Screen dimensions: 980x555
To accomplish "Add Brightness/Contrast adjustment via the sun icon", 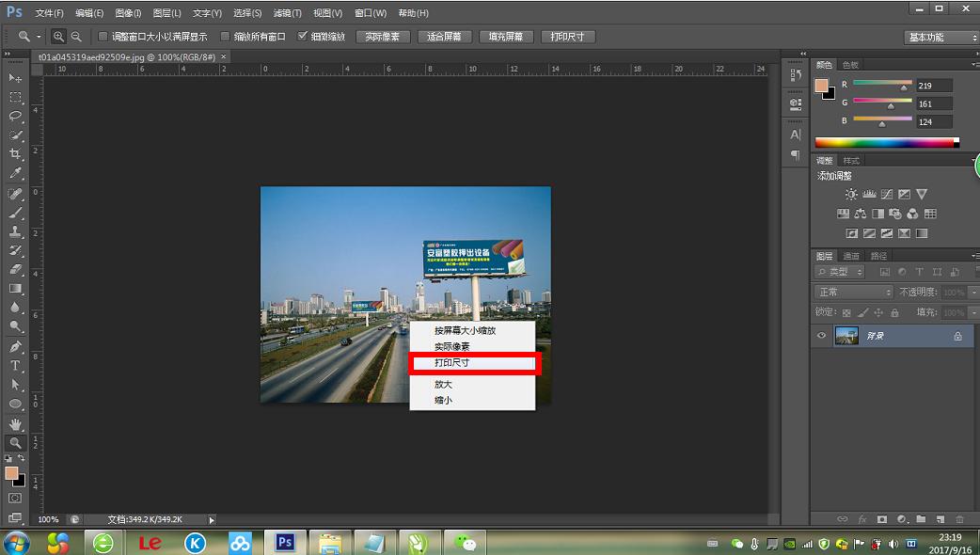I will click(x=851, y=194).
